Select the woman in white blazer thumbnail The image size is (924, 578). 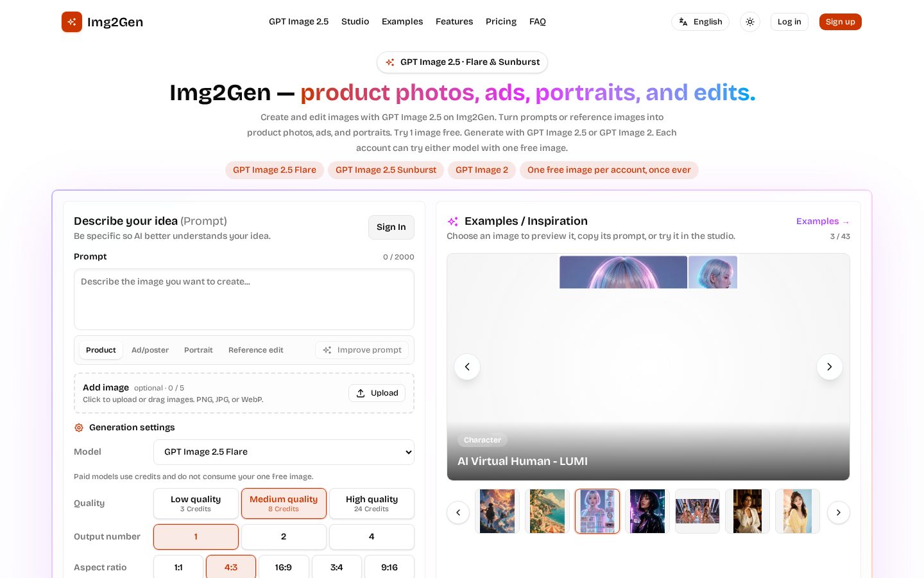coord(748,511)
